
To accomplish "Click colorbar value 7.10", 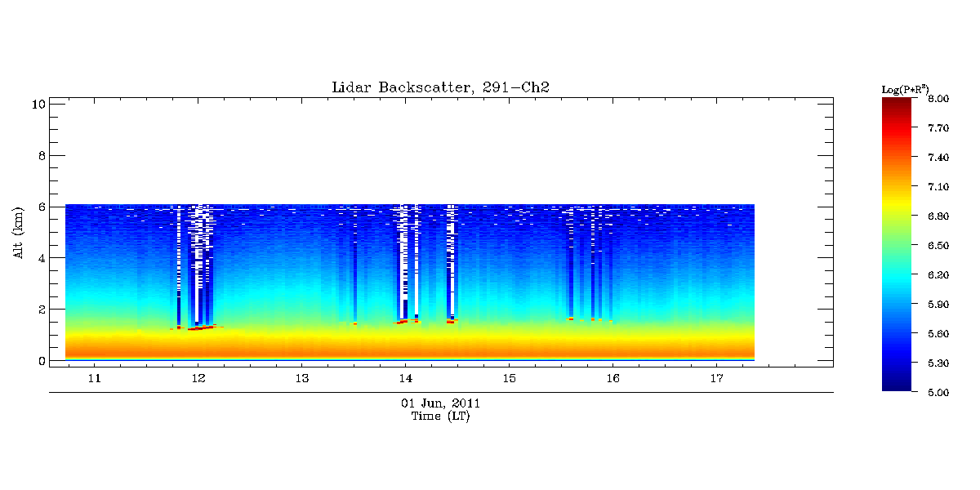I will coord(938,187).
